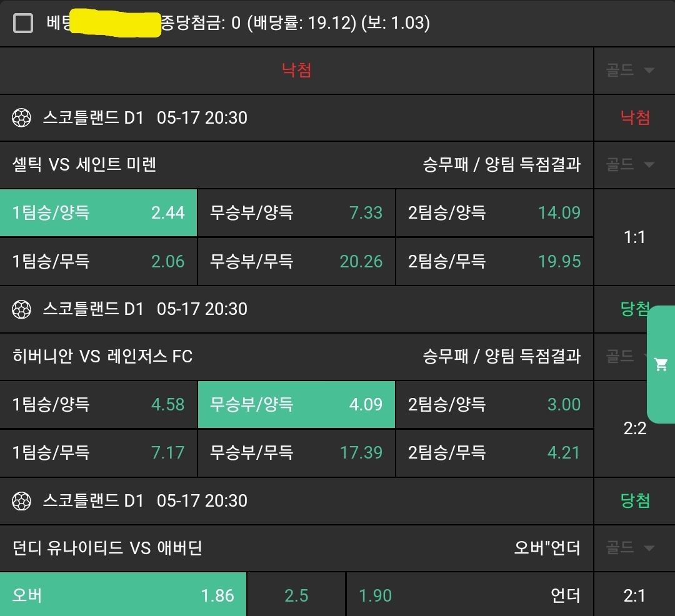Pick 1팀승/무득 at 2.06 odds

click(98, 261)
